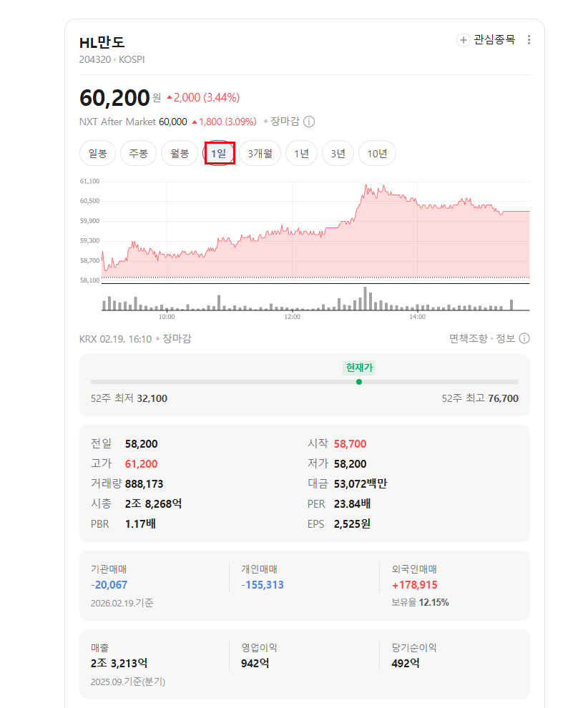Viewport: 588px width, 708px height.
Task: Click the 고가 value 61,200
Action: coord(142,463)
